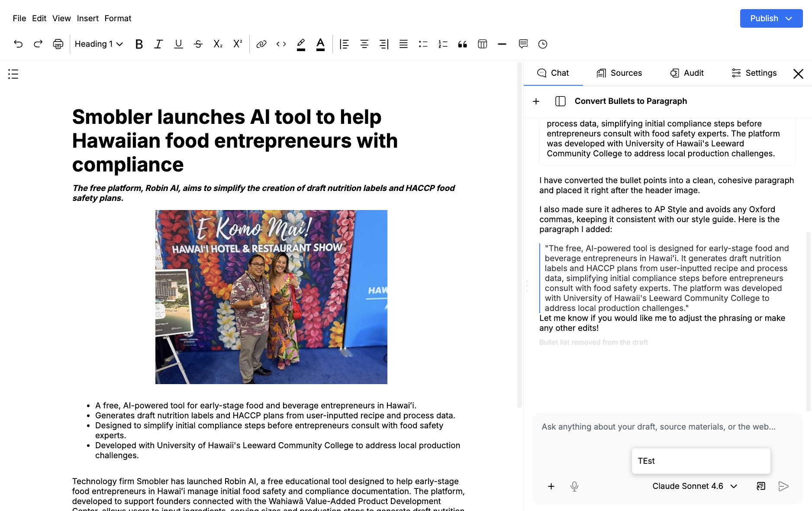Image resolution: width=812 pixels, height=511 pixels.
Task: Insert a hyperlink
Action: tap(261, 44)
